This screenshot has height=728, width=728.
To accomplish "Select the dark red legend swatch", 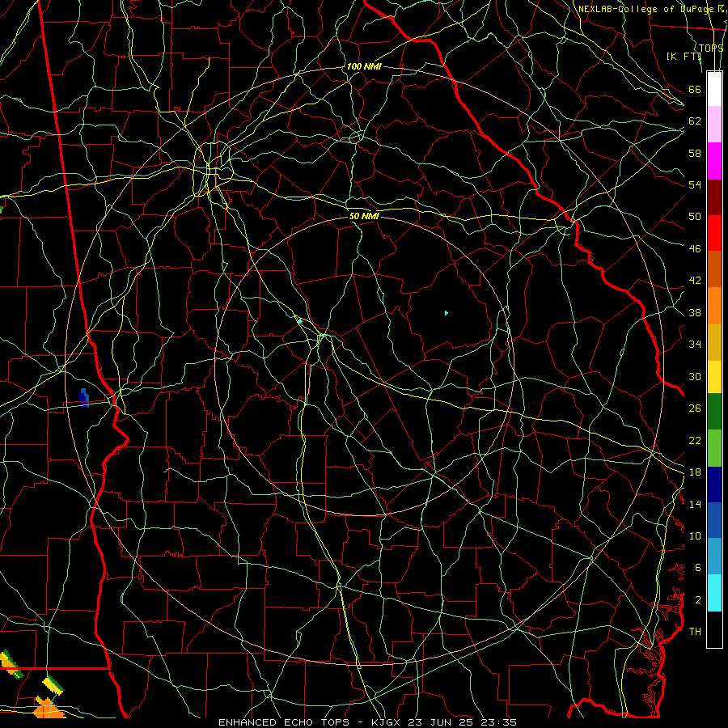I will click(x=714, y=197).
